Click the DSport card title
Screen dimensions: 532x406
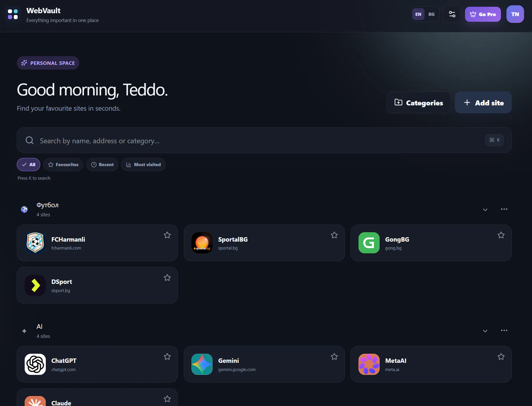pos(62,282)
